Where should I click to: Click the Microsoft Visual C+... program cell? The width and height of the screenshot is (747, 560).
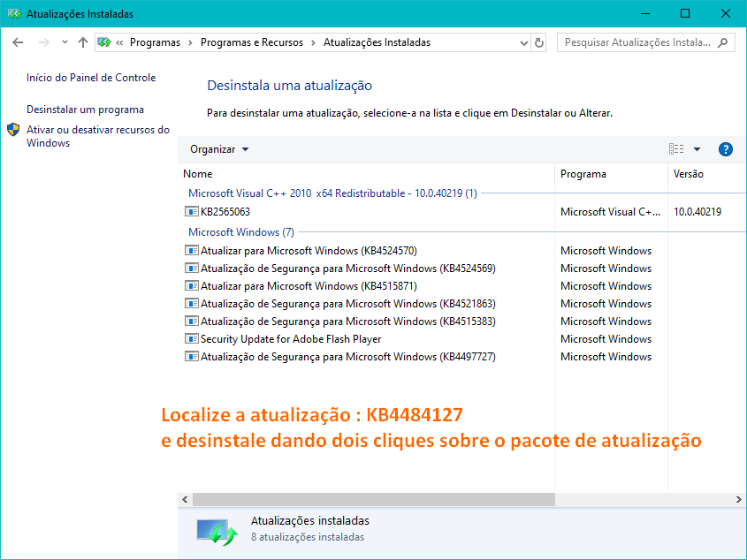coord(610,212)
